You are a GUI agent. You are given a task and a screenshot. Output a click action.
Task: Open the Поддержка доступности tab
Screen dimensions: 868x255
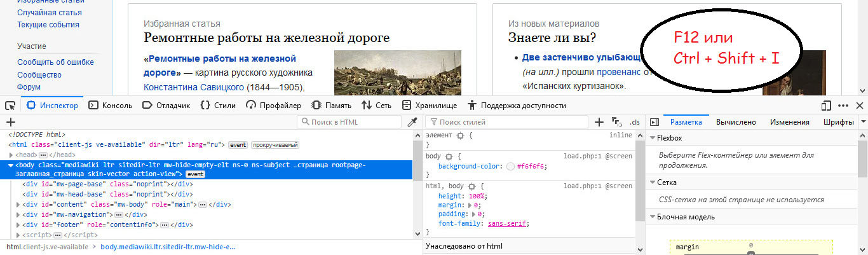click(x=517, y=106)
